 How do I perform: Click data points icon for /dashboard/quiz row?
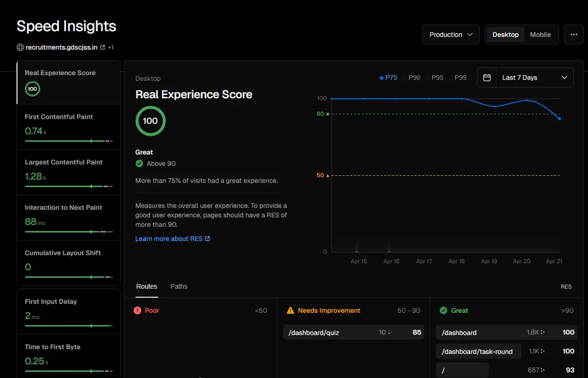[x=390, y=333]
